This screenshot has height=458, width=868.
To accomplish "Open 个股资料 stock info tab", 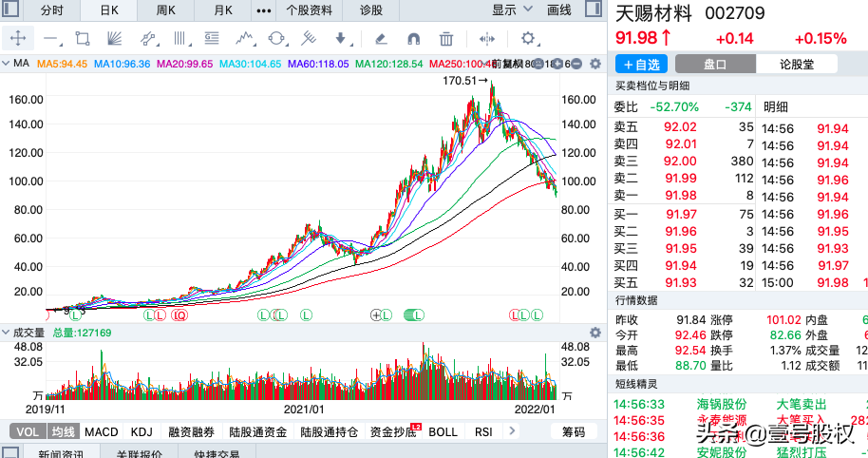I will click(x=309, y=10).
